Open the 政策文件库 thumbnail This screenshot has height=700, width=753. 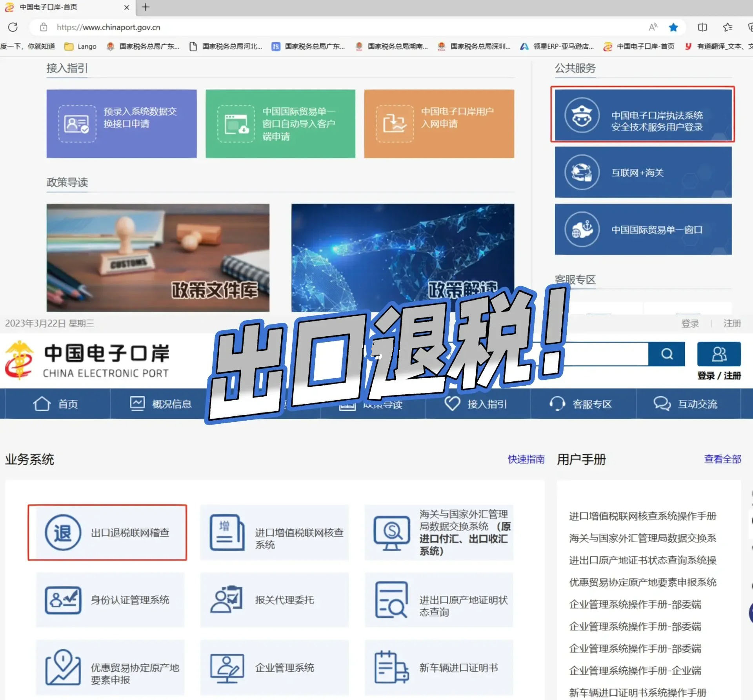pyautogui.click(x=158, y=257)
